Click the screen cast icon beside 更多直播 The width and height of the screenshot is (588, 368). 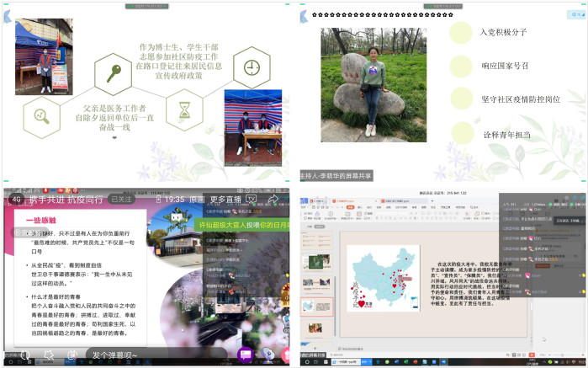pos(250,200)
